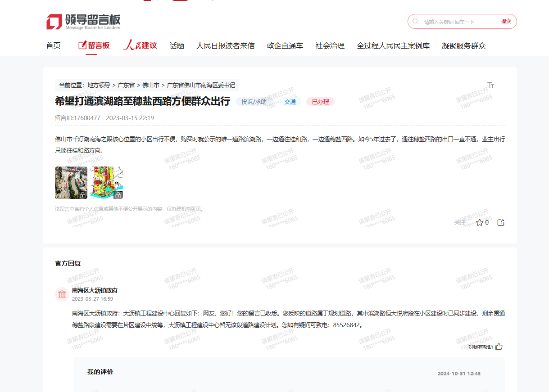Click the 南海区大沥镇政府 avatar icon
The height and width of the screenshot is (392, 549).
(62, 294)
